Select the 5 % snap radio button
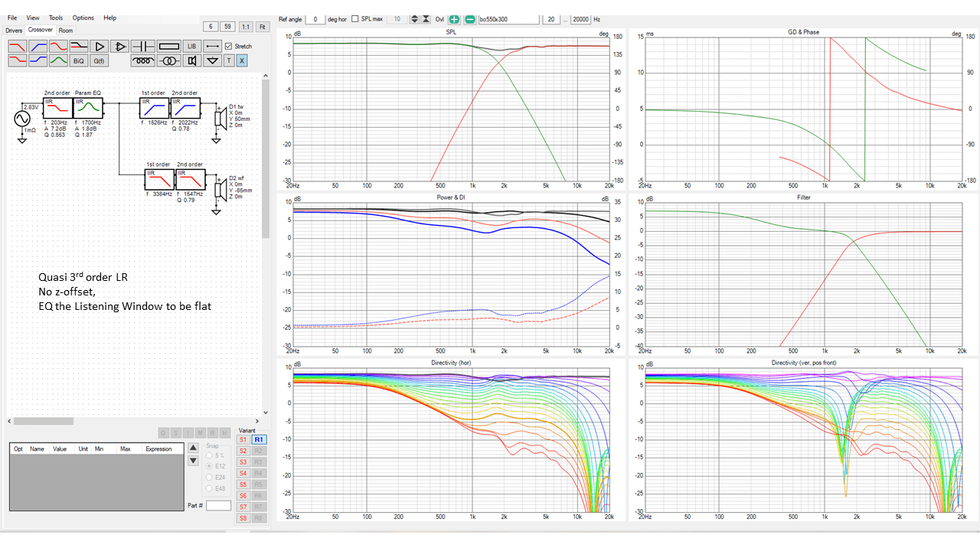The image size is (980, 551). (x=210, y=455)
